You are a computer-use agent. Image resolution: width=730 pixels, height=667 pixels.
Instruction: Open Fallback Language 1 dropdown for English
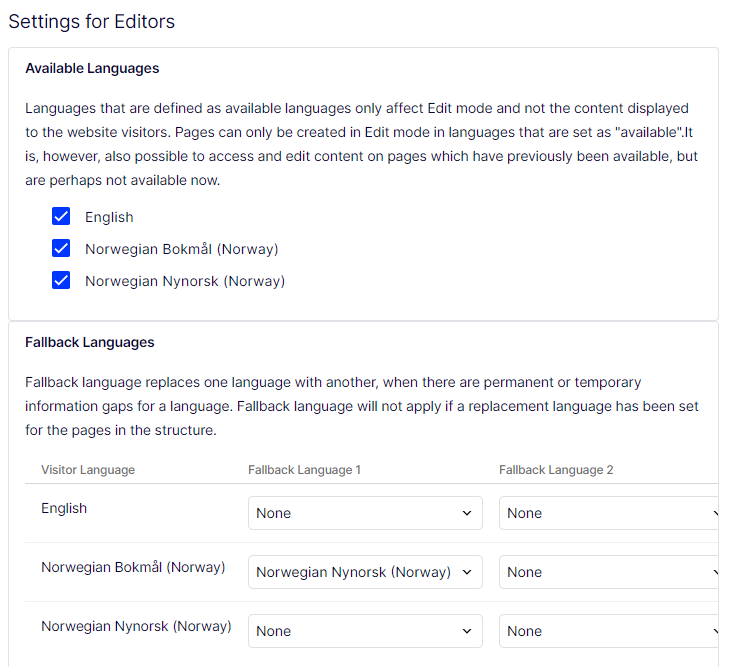point(365,513)
